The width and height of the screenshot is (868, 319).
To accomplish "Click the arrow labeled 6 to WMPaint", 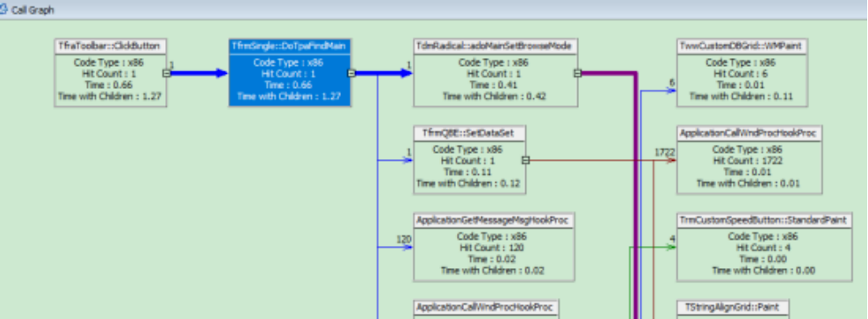I will [x=659, y=91].
